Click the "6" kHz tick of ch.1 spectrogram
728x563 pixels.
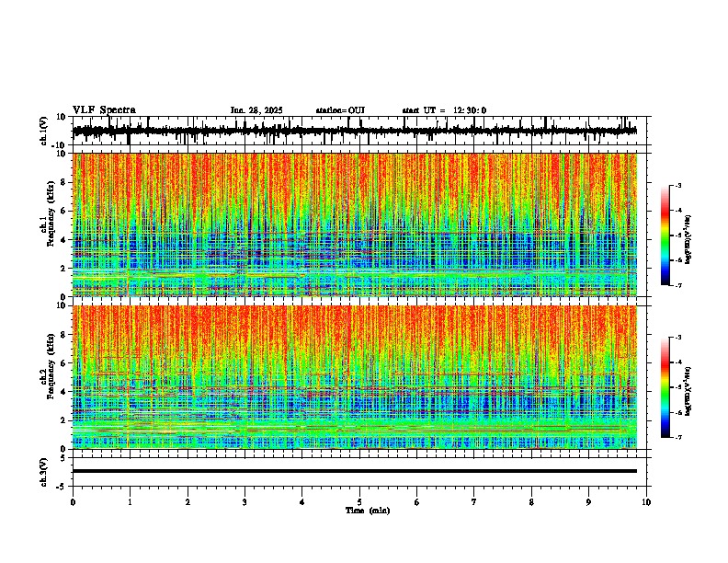[x=64, y=211]
